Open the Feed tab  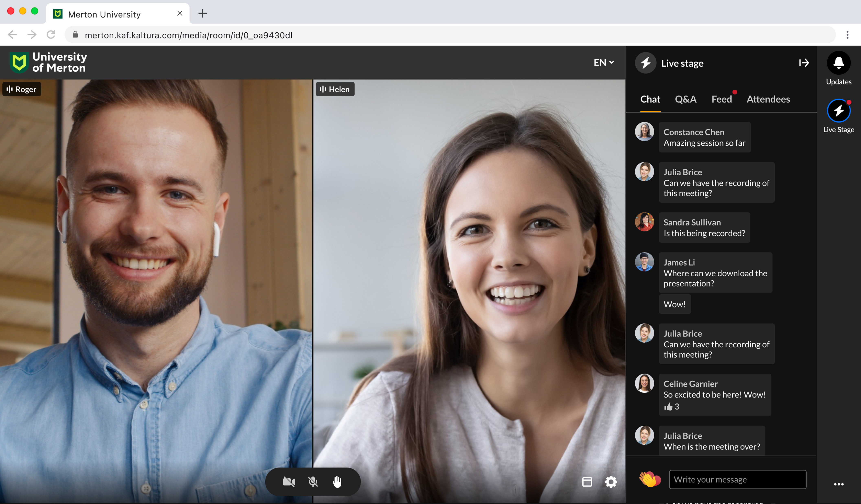coord(721,99)
